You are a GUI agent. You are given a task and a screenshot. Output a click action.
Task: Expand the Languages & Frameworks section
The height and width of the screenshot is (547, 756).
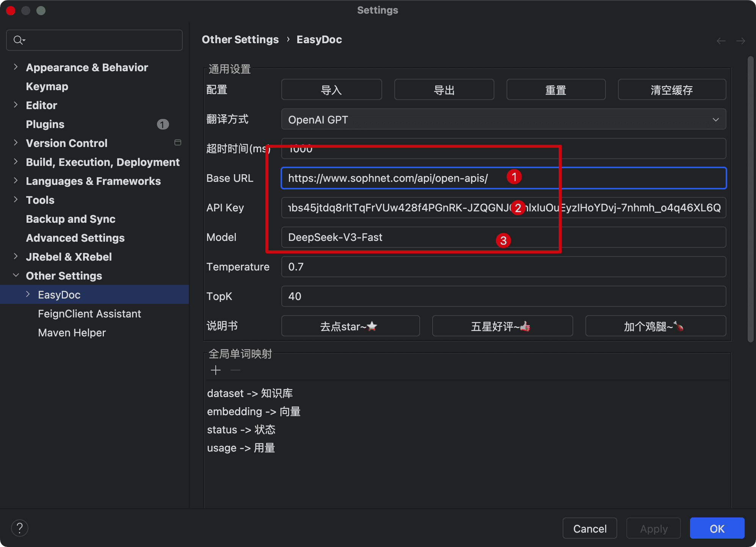(x=16, y=181)
